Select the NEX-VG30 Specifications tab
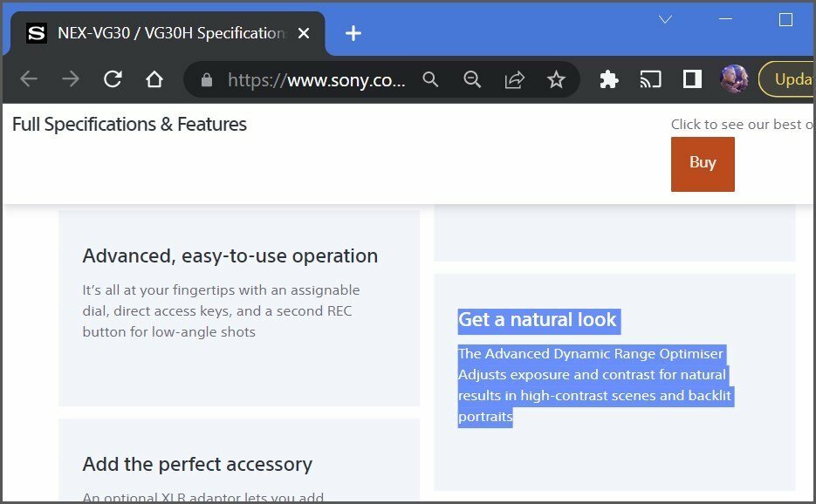The width and height of the screenshot is (816, 504). [x=166, y=33]
